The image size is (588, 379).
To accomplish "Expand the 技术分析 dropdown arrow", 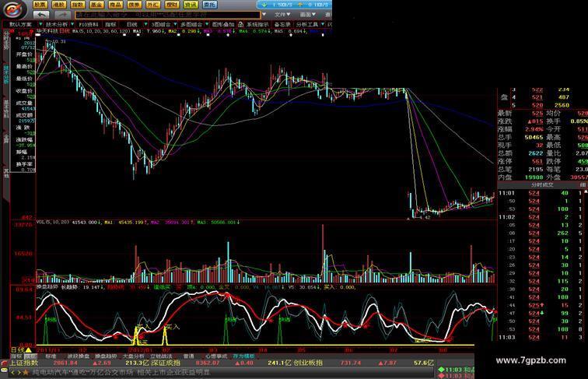I will [72, 24].
